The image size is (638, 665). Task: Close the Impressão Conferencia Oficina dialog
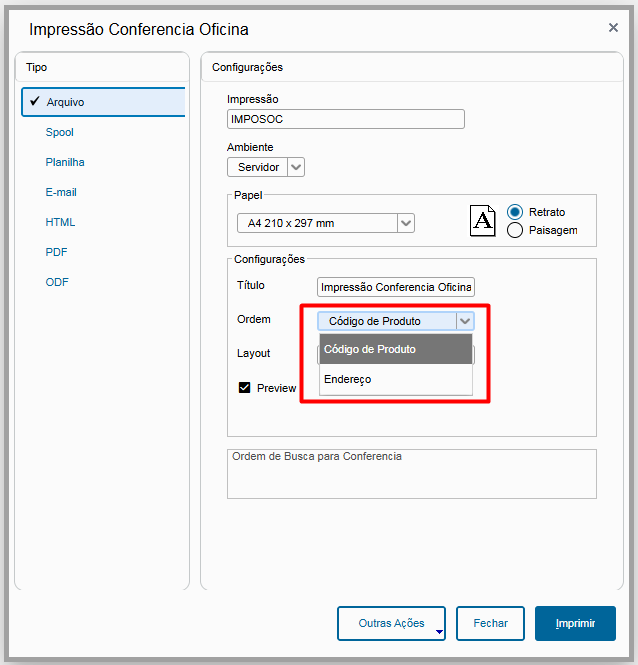613,28
